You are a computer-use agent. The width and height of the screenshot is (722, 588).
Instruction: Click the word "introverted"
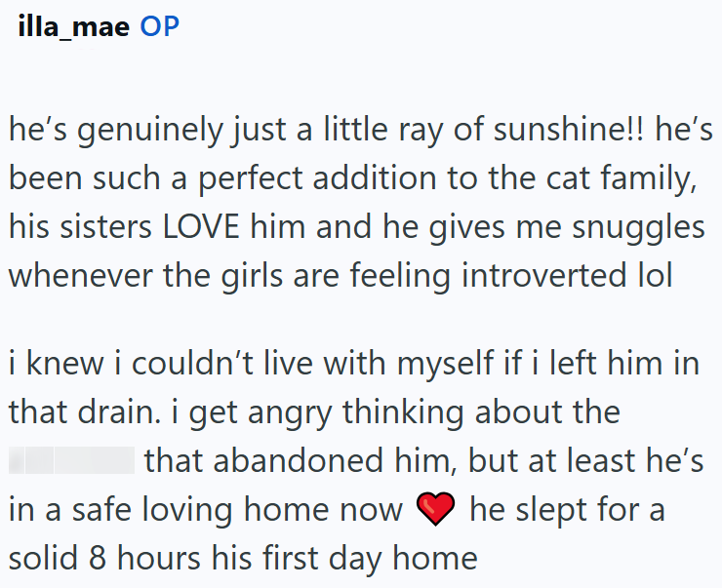coord(544,276)
